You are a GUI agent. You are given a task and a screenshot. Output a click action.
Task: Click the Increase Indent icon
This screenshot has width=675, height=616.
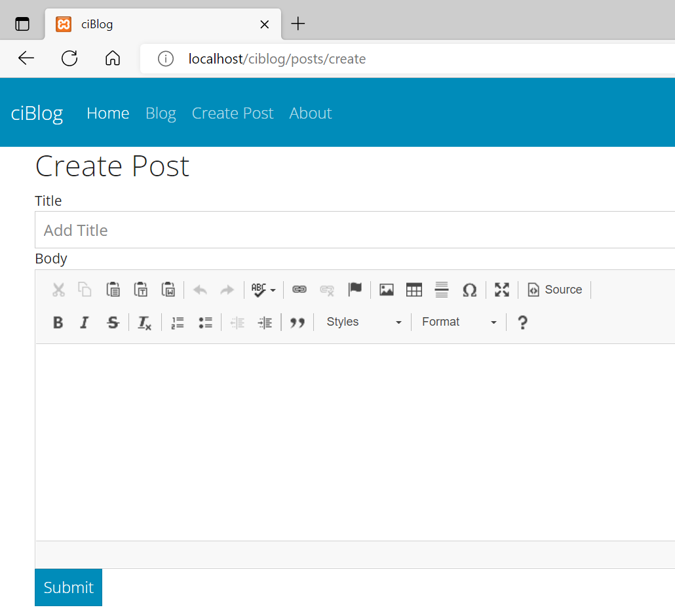click(x=265, y=322)
